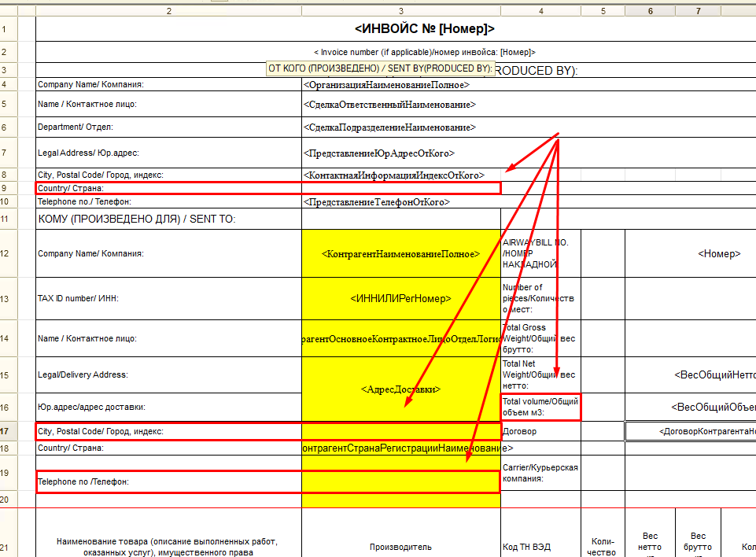
Task: Click the "Telephone no /Телефон:" cell in row 19
Action: click(168, 481)
